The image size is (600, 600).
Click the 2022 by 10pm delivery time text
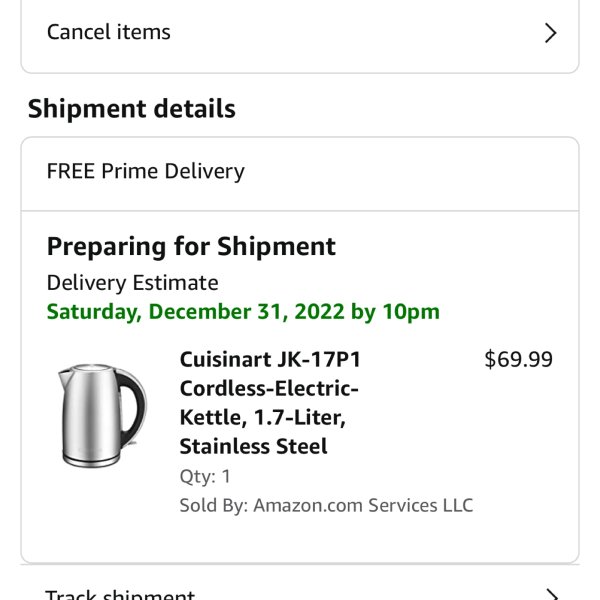367,312
